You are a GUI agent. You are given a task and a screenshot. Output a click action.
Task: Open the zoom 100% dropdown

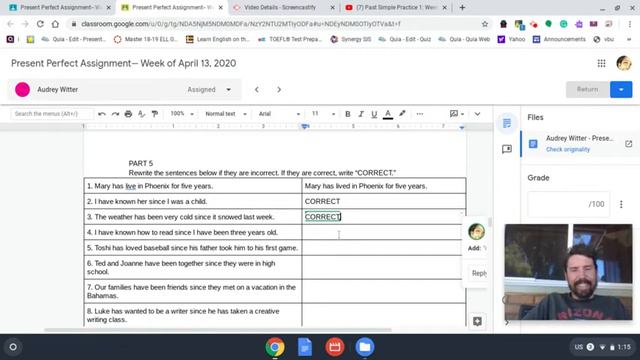point(182,114)
